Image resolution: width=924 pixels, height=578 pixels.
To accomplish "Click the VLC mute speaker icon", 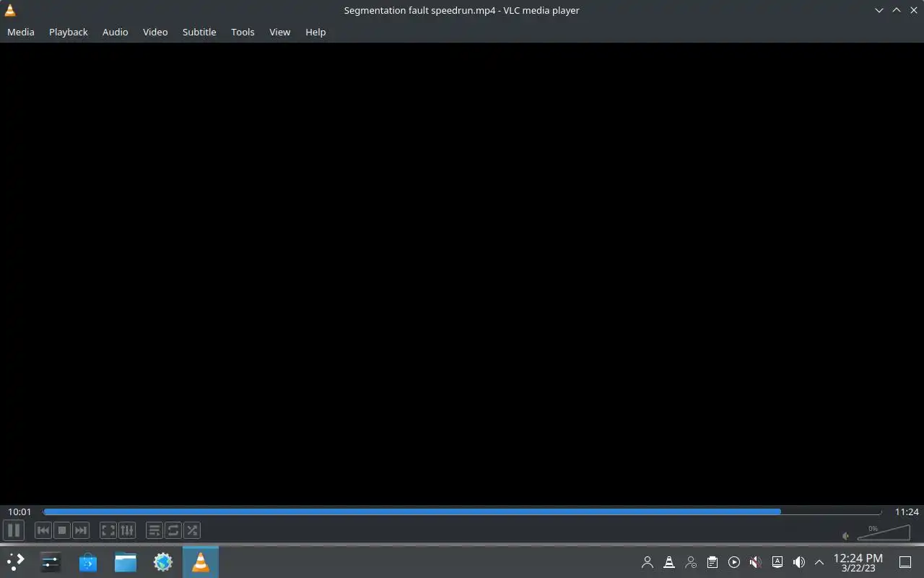I will 846,536.
